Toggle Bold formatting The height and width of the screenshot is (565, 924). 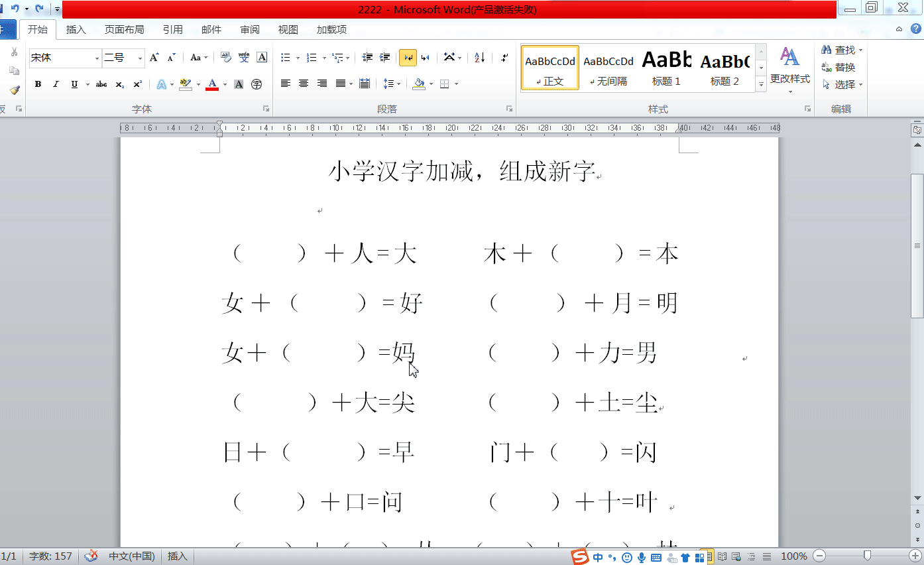pyautogui.click(x=38, y=84)
